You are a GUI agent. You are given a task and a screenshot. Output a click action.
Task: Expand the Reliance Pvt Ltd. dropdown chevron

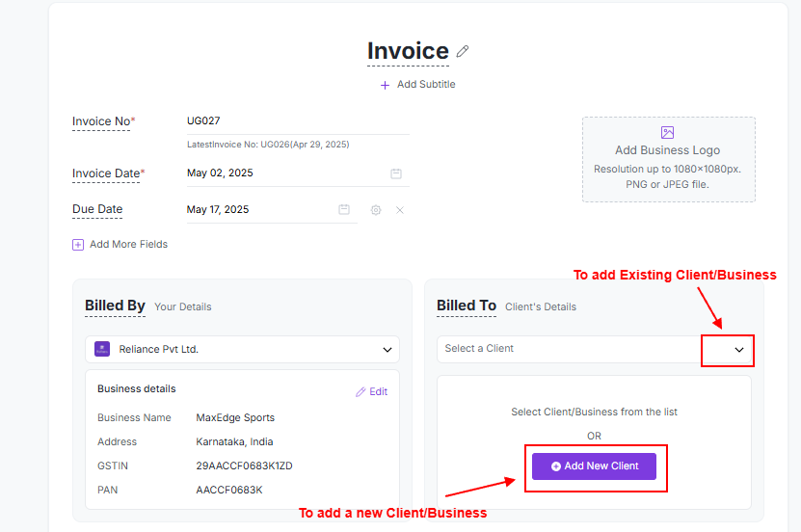tap(387, 350)
